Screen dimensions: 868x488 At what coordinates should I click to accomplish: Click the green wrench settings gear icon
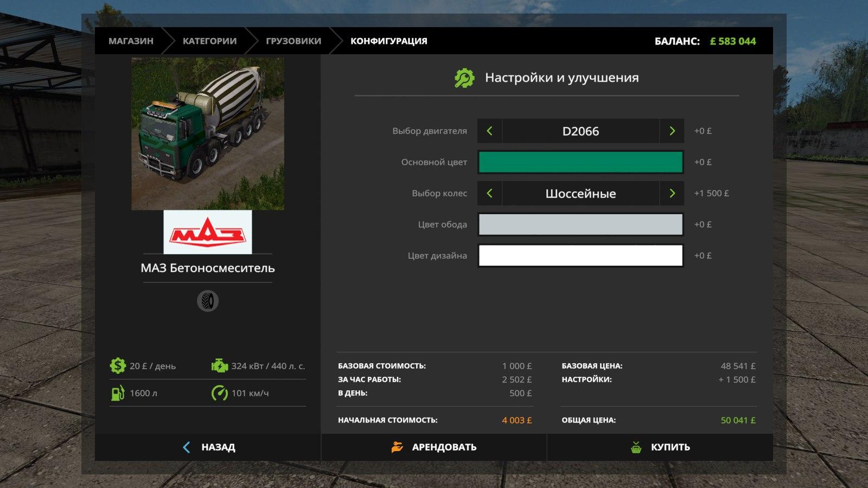(x=464, y=78)
